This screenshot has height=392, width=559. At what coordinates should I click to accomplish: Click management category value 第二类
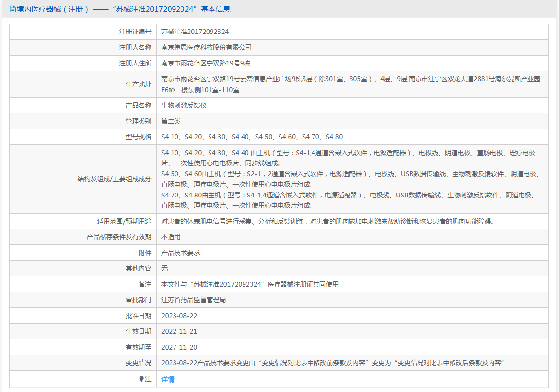(x=171, y=121)
